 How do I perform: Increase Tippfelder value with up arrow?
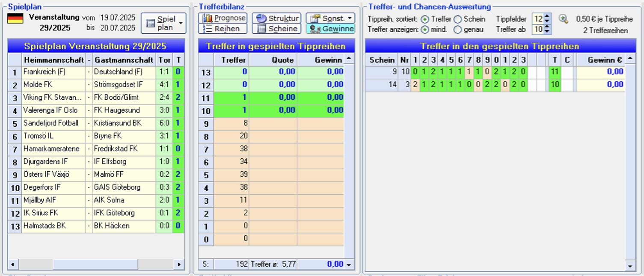(547, 16)
